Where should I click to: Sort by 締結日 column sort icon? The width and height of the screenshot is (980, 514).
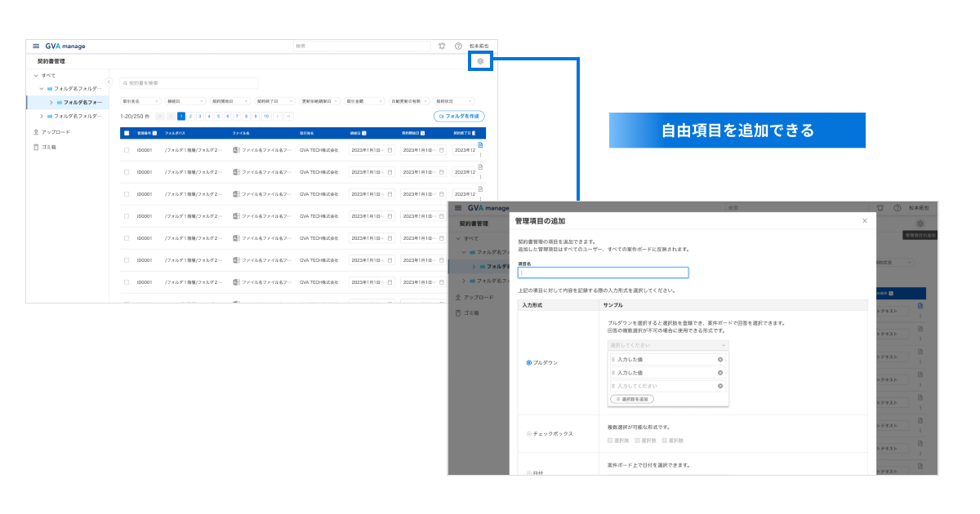(363, 132)
